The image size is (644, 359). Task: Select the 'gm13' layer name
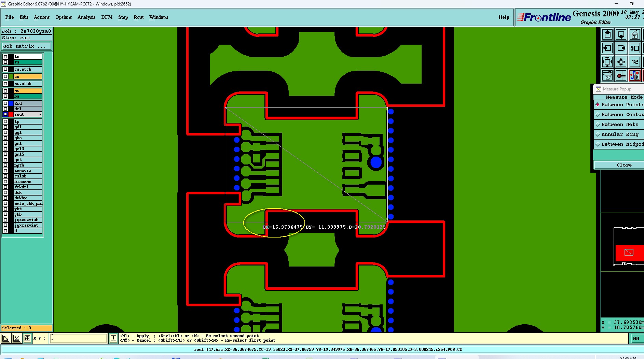28,149
